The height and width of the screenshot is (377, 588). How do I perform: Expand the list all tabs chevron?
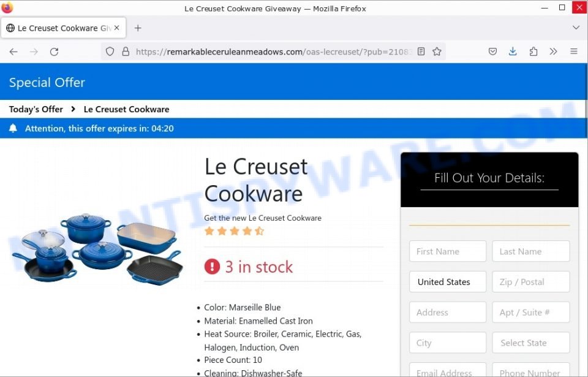point(576,28)
